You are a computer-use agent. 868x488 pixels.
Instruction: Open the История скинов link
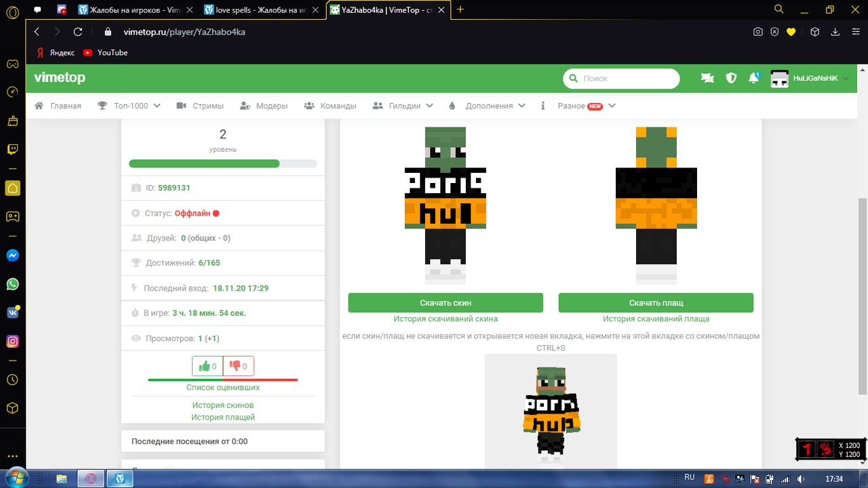[x=222, y=405]
